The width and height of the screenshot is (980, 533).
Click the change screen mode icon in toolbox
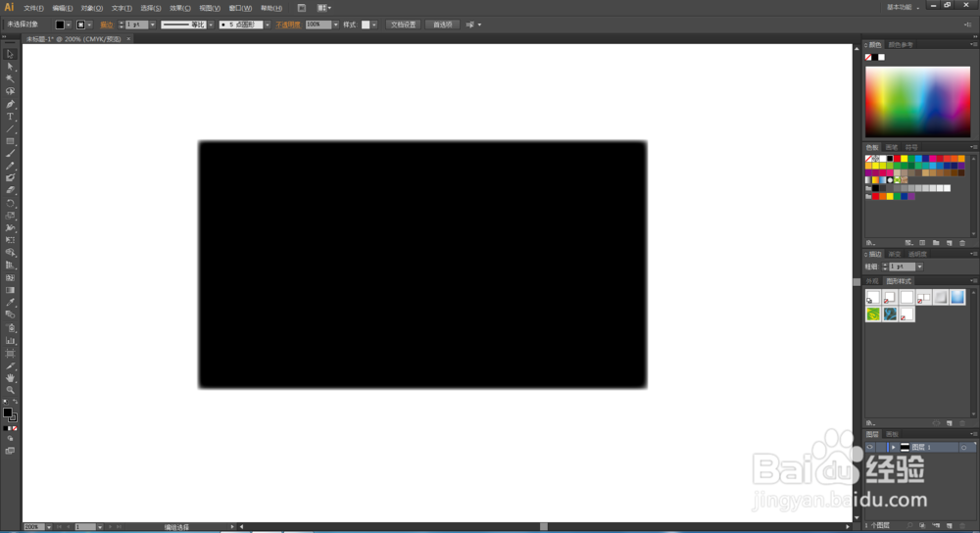(x=10, y=451)
